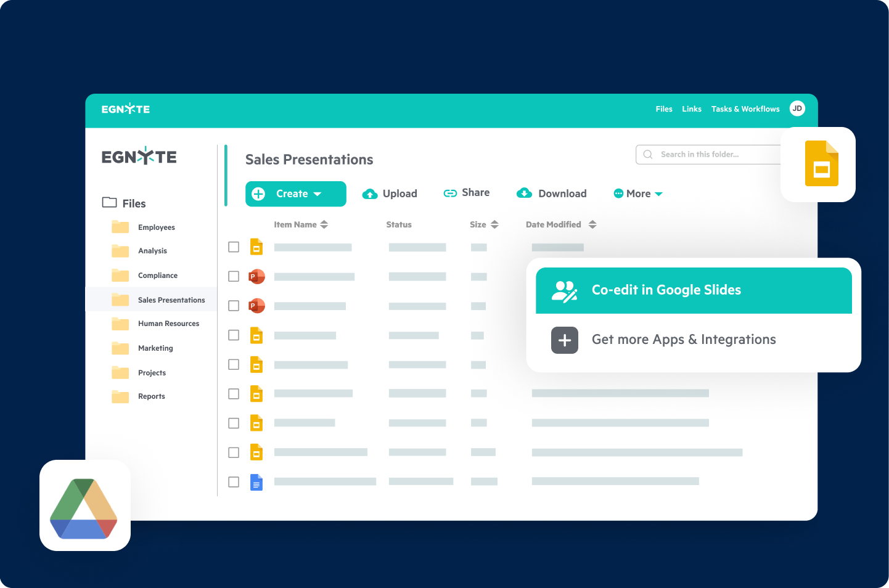Switch to the Links section in the top bar

coord(691,108)
